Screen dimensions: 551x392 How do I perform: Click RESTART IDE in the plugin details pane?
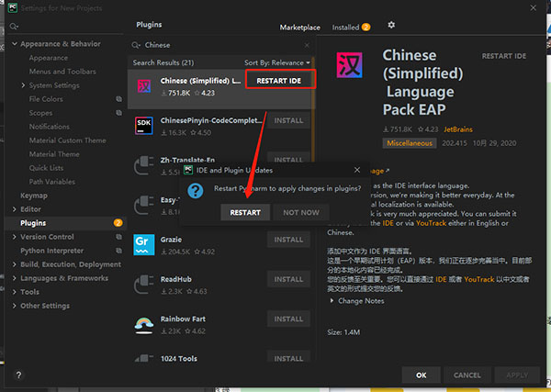click(504, 56)
